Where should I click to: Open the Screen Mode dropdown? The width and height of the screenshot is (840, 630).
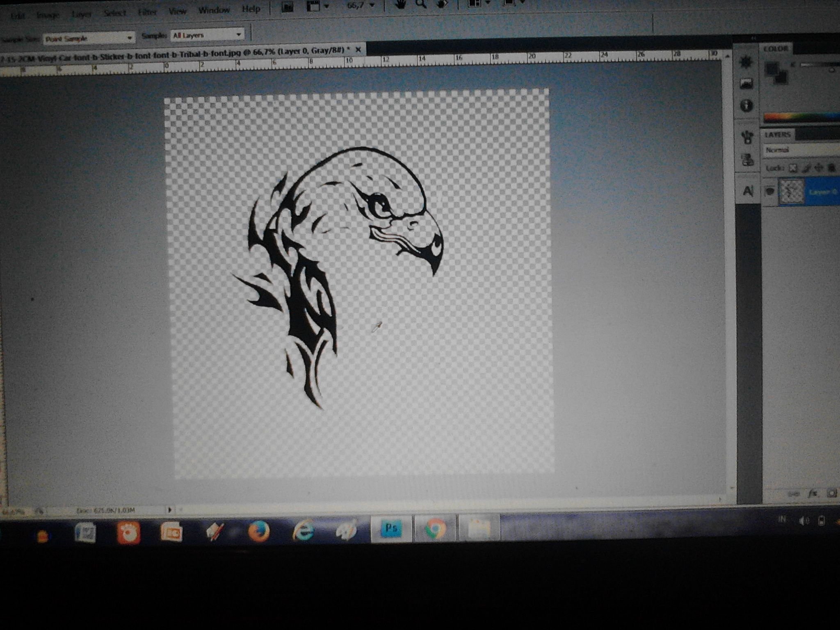pos(513,3)
